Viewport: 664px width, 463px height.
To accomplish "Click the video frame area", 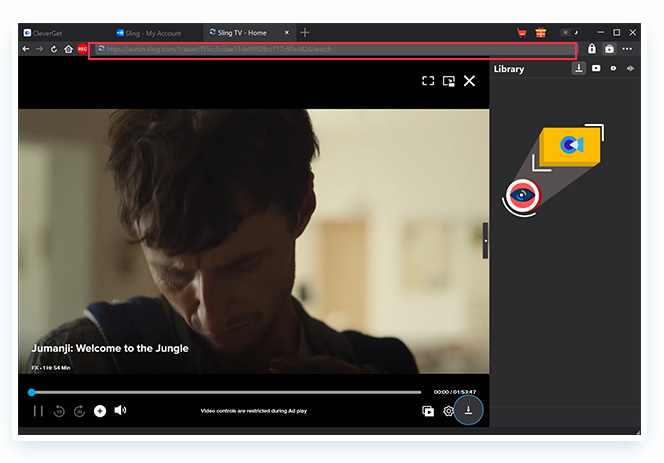I will pyautogui.click(x=254, y=241).
